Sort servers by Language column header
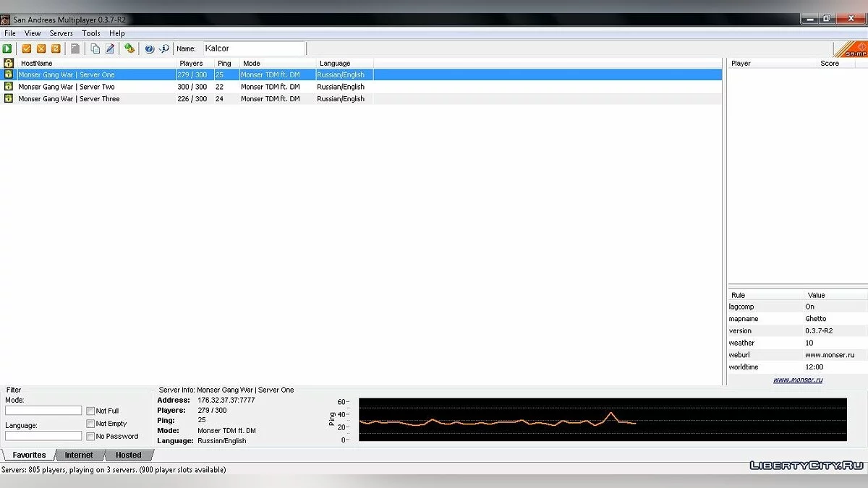 click(345, 63)
